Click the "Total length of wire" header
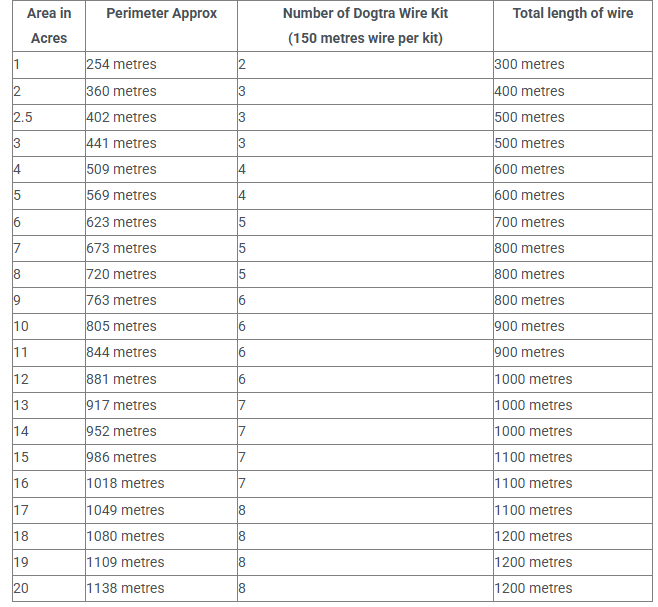Viewport: 658px width, 607px height. click(x=572, y=14)
